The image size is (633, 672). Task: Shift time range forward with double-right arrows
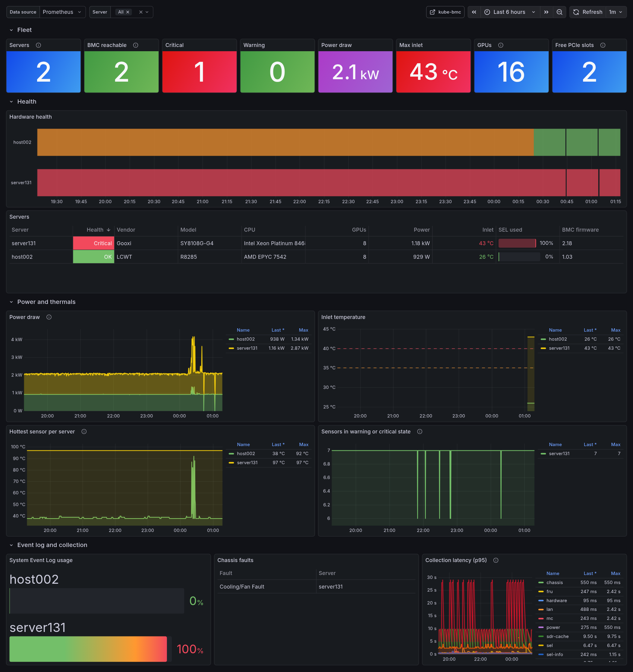[546, 12]
